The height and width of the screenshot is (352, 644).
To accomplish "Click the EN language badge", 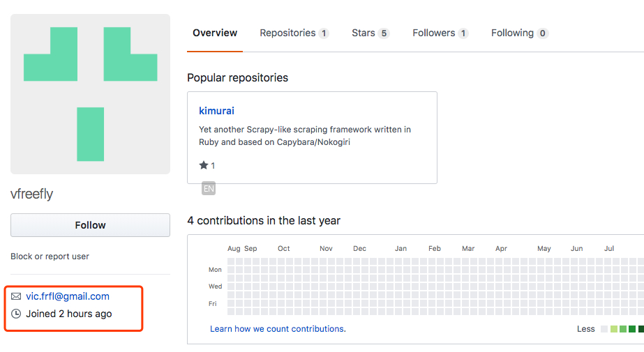I will click(209, 189).
